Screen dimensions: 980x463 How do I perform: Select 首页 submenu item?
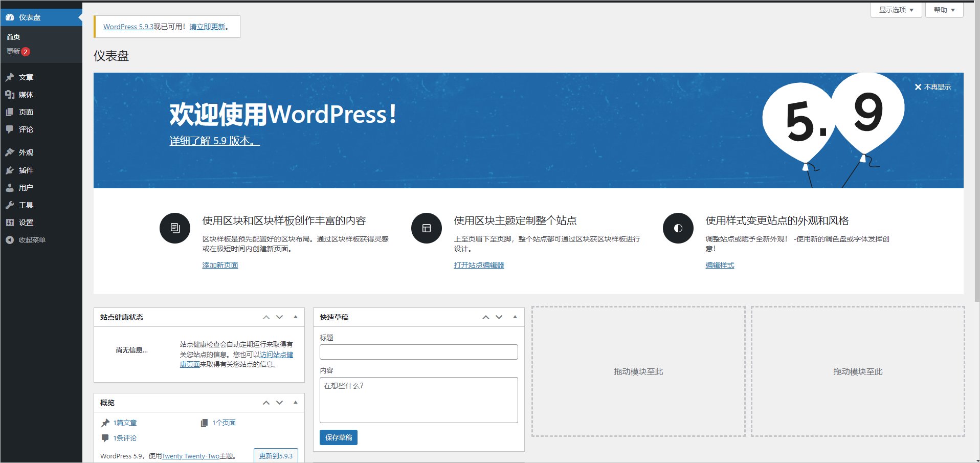(13, 37)
